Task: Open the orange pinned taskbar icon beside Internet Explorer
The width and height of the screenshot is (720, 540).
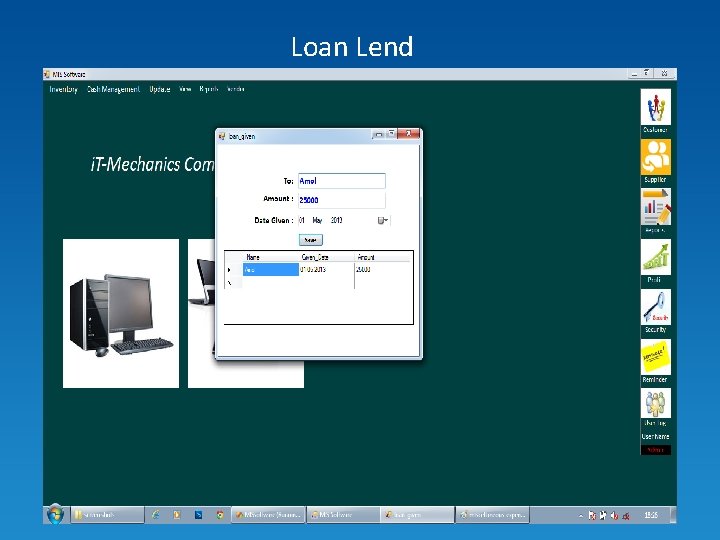Action: (x=177, y=515)
